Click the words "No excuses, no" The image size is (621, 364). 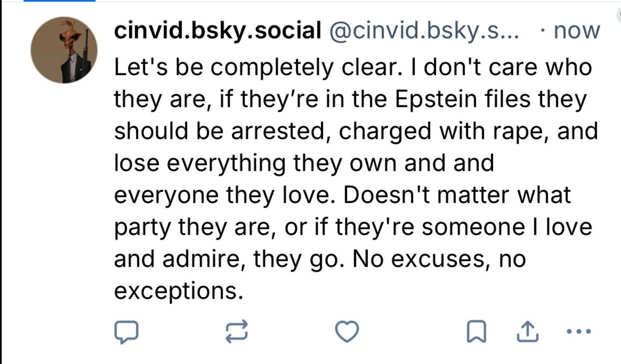pyautogui.click(x=439, y=259)
